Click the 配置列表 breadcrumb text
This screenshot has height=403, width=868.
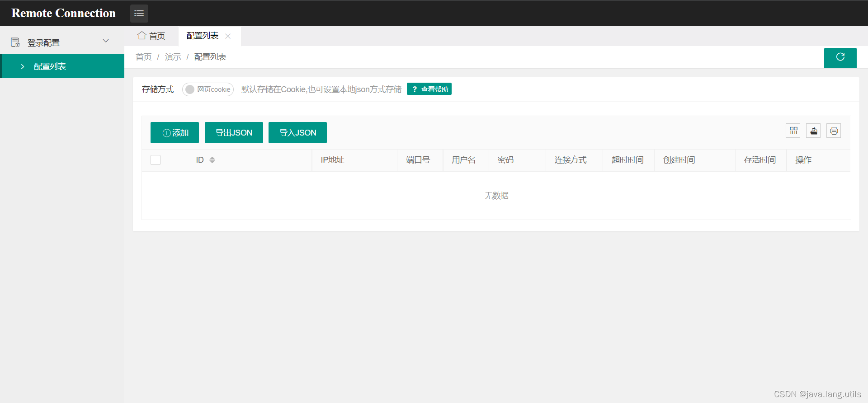pyautogui.click(x=210, y=57)
